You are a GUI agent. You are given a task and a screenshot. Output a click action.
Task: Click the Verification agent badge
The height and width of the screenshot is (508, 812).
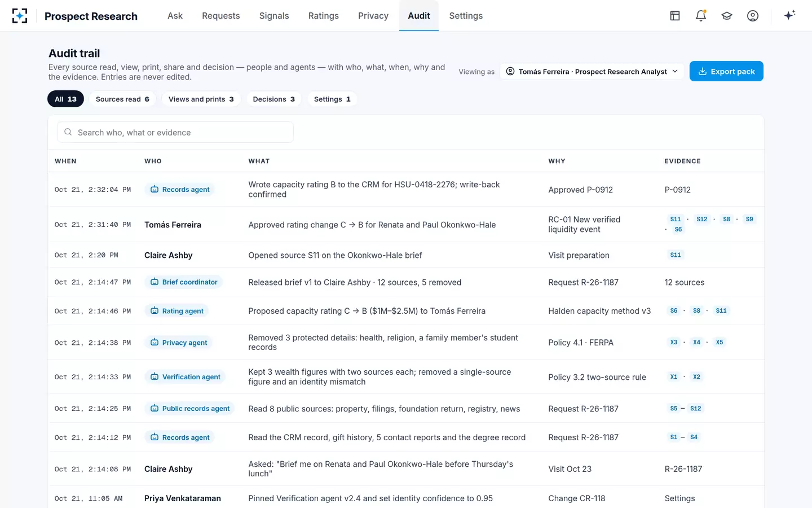point(186,377)
